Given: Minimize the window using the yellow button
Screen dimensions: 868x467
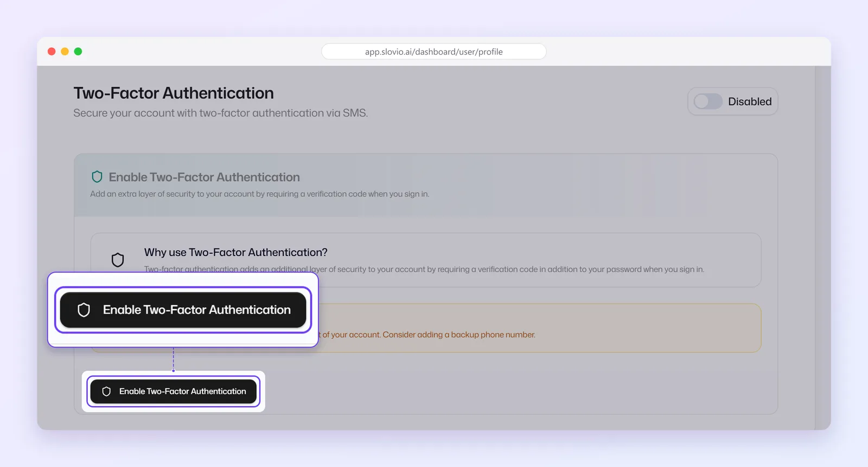Looking at the screenshot, I should pyautogui.click(x=65, y=52).
